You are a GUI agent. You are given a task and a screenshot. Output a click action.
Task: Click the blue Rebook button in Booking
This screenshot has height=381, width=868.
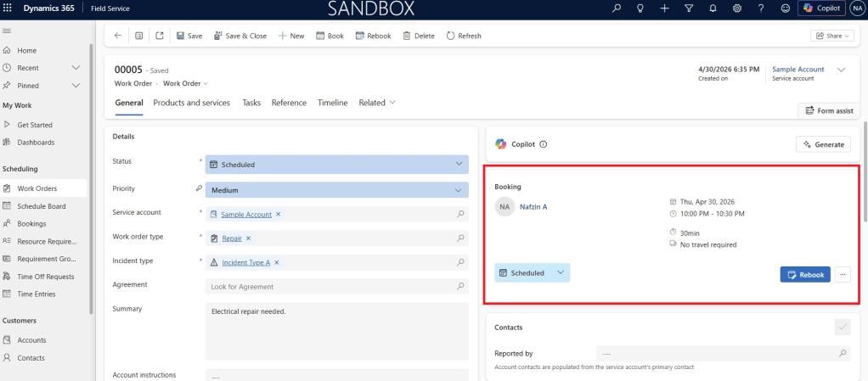pyautogui.click(x=805, y=274)
